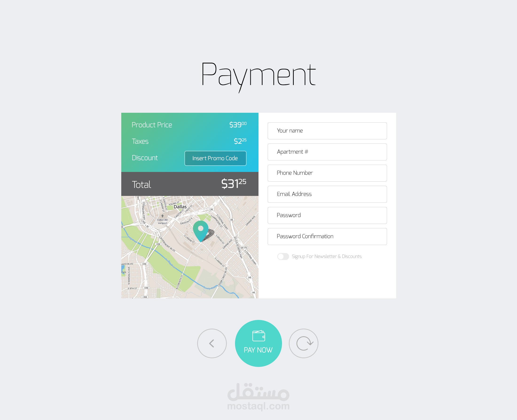
Task: Click the promo code insert button icon
Action: [x=216, y=158]
